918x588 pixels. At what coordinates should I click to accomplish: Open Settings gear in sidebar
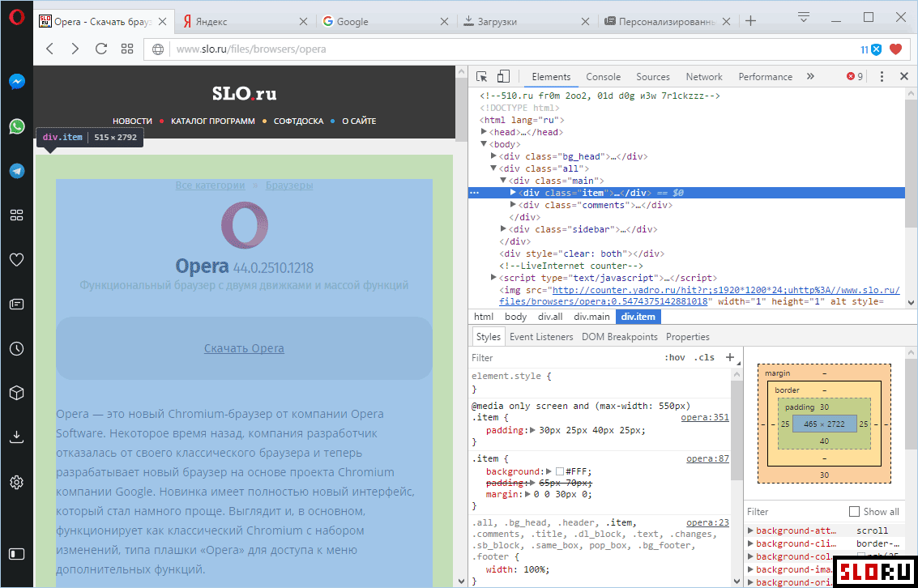[16, 482]
